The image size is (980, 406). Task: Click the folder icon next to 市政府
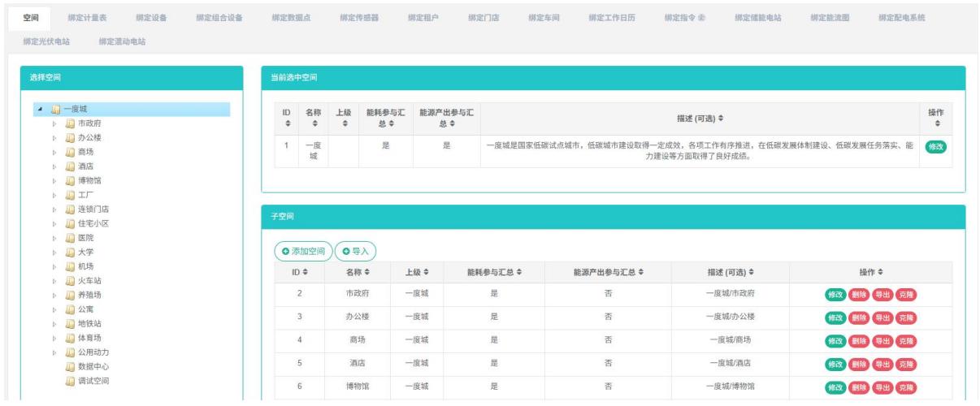click(70, 123)
